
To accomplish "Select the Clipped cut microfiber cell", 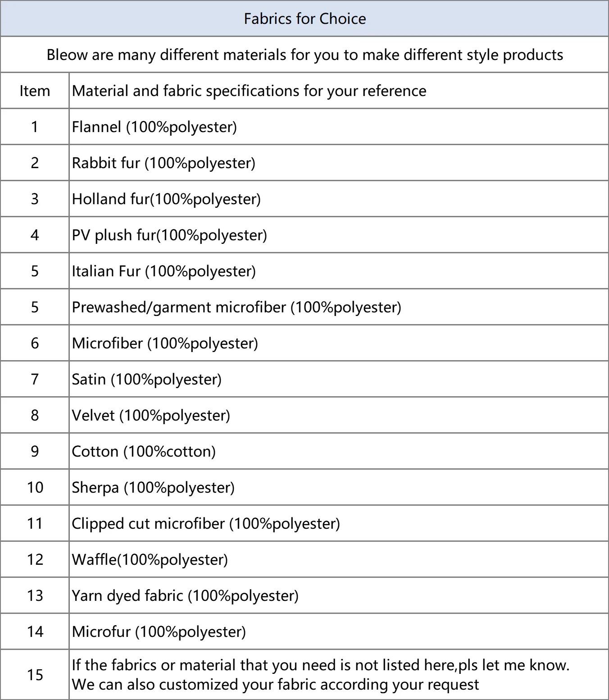I will [x=206, y=523].
